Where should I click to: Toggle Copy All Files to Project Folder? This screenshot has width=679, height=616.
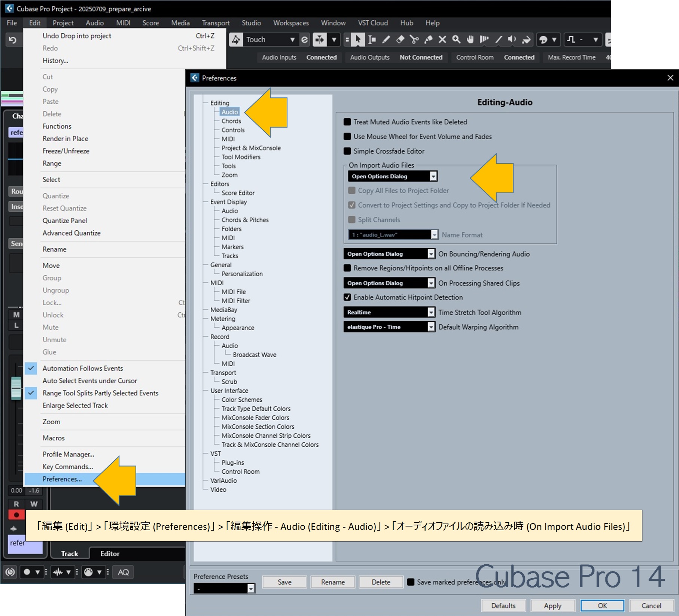[x=352, y=191]
